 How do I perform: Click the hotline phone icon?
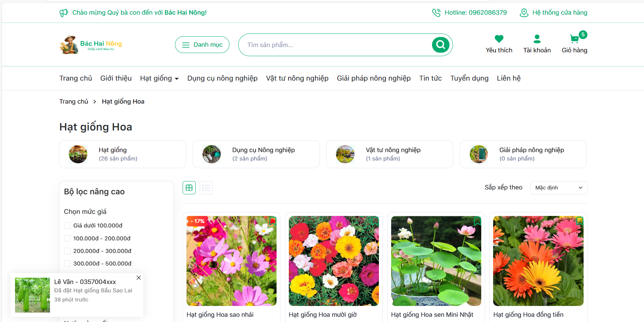tap(436, 13)
